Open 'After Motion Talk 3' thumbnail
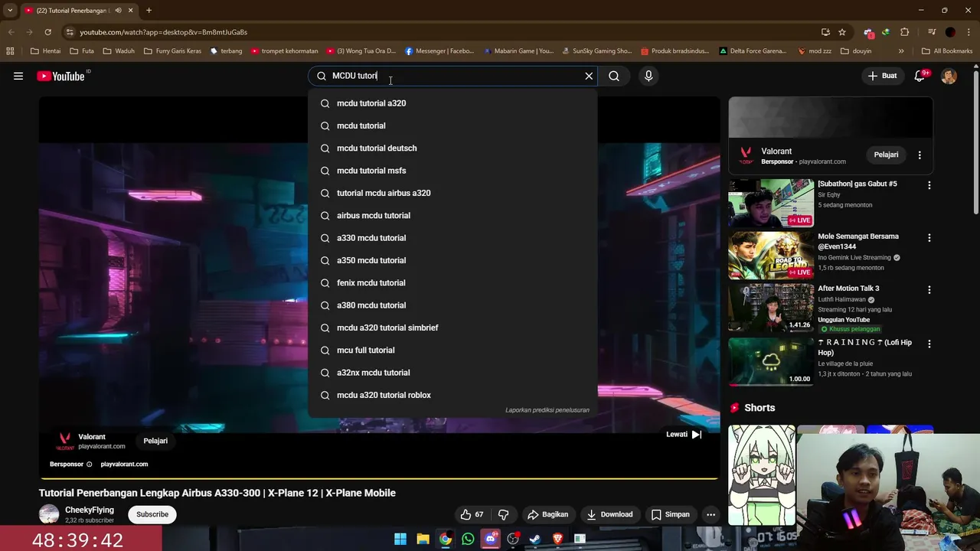Screen dimensions: 980x551 click(x=771, y=308)
